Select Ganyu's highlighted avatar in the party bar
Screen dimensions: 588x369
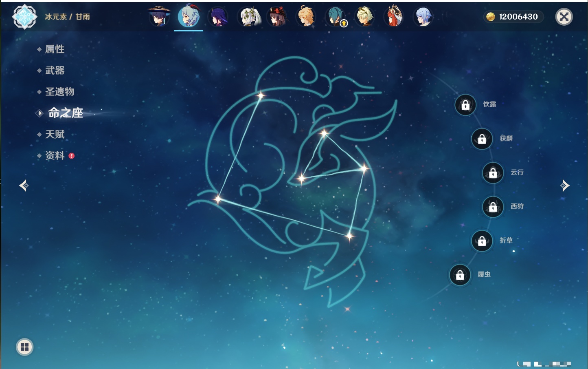(x=189, y=16)
